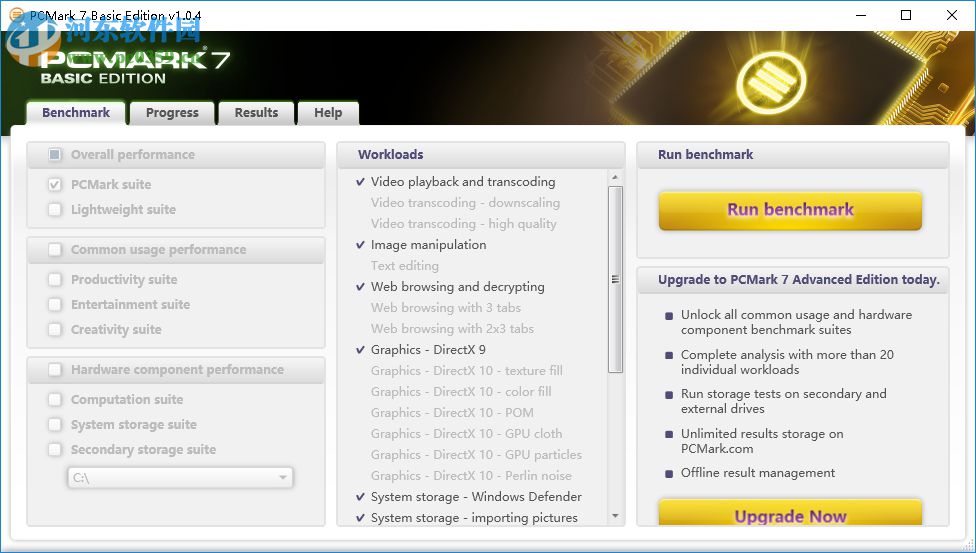Switch to the Benchmark tab
Image resolution: width=976 pixels, height=553 pixels.
tap(76, 113)
